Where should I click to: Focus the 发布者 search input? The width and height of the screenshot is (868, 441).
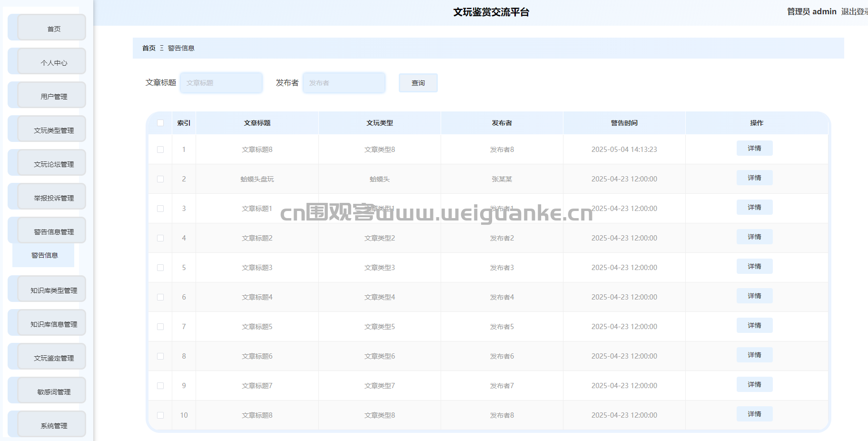point(344,83)
